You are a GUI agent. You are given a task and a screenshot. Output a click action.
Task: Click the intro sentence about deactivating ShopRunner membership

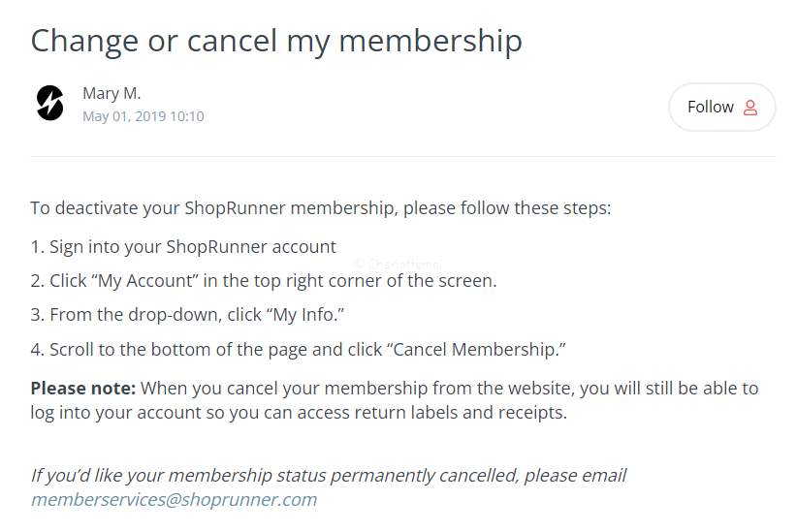pyautogui.click(x=321, y=208)
